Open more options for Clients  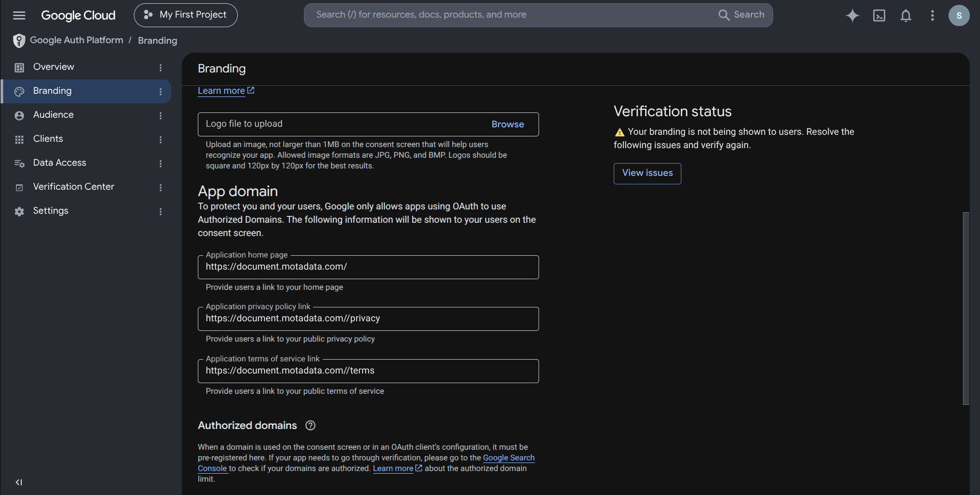pos(160,140)
